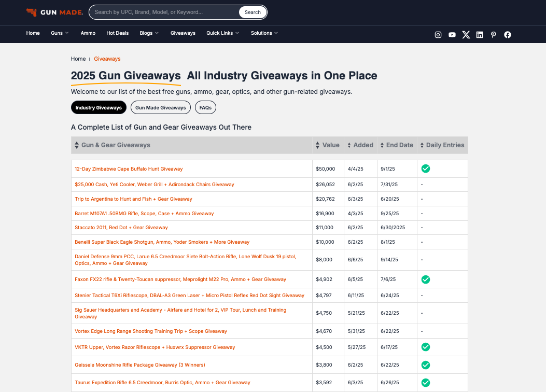Image resolution: width=546 pixels, height=392 pixels.
Task: Click daily entries checkmark for Faxon FX22 giveaway
Action: click(x=426, y=279)
